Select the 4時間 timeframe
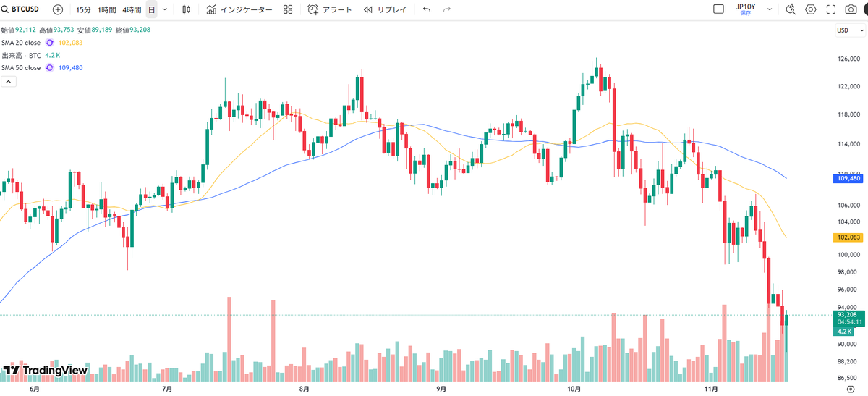Screen dimensions: 868x396 click(132, 9)
